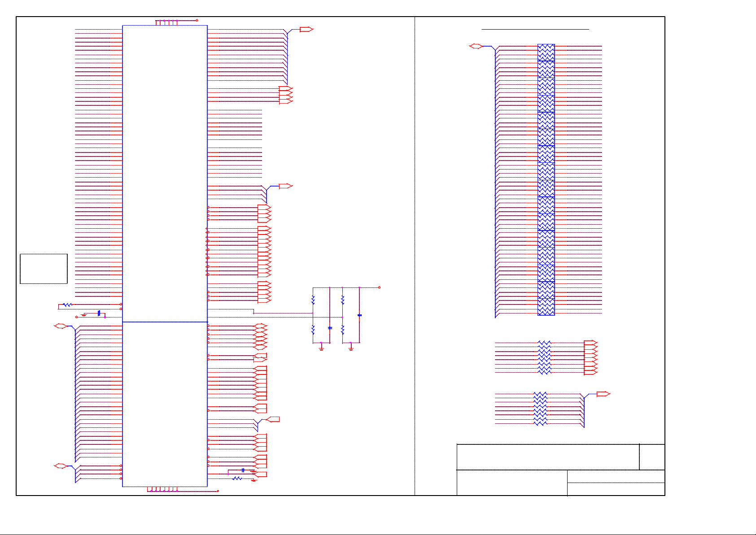This screenshot has width=756, height=535.
Task: Select the header pin row above the IC
Action: [166, 22]
